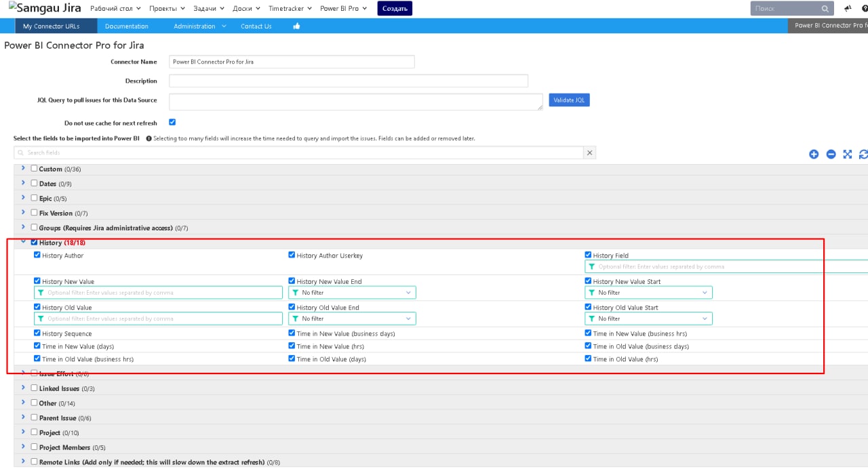Viewport: 868px width, 469px height.
Task: Expand the Linked Issues group
Action: point(23,388)
